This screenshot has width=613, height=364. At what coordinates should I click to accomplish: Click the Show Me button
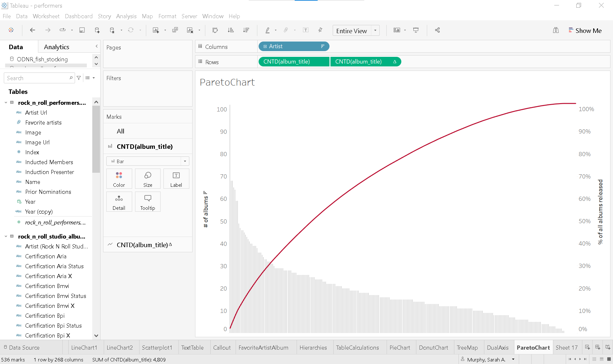[x=585, y=31]
